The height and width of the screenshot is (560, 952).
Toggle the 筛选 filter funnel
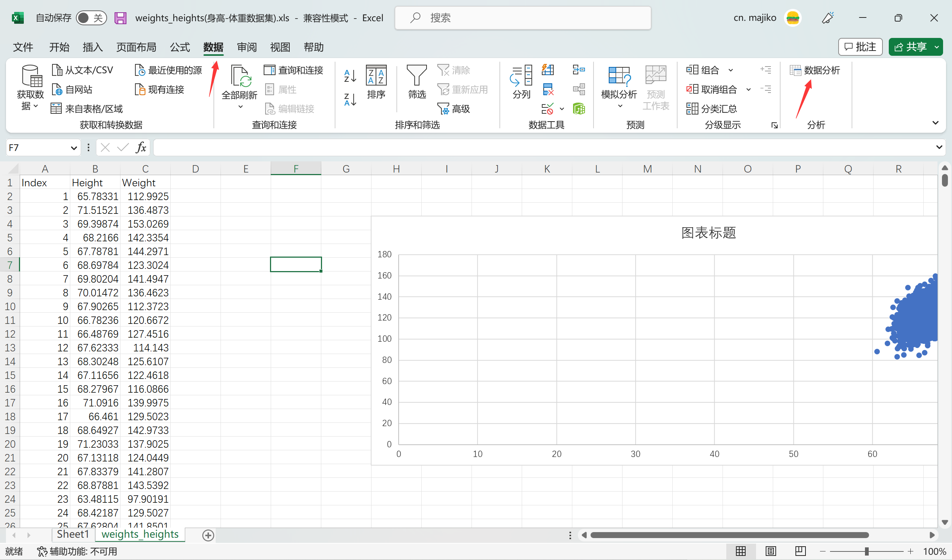417,82
